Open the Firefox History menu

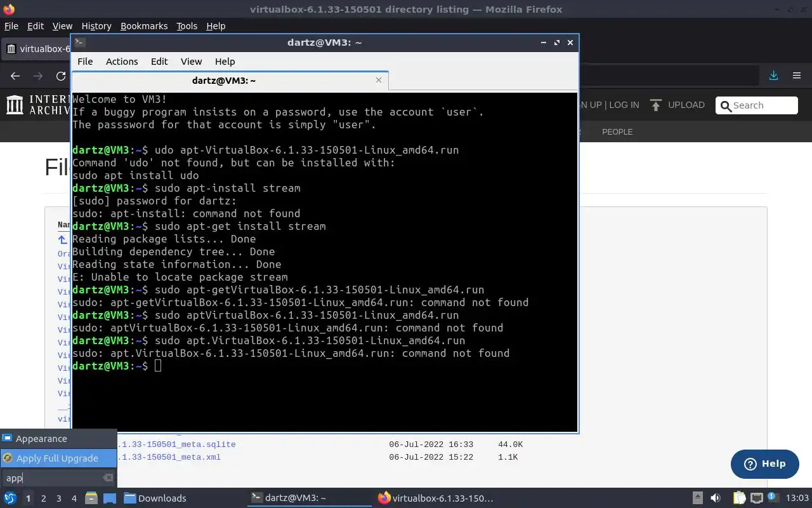[x=96, y=26]
